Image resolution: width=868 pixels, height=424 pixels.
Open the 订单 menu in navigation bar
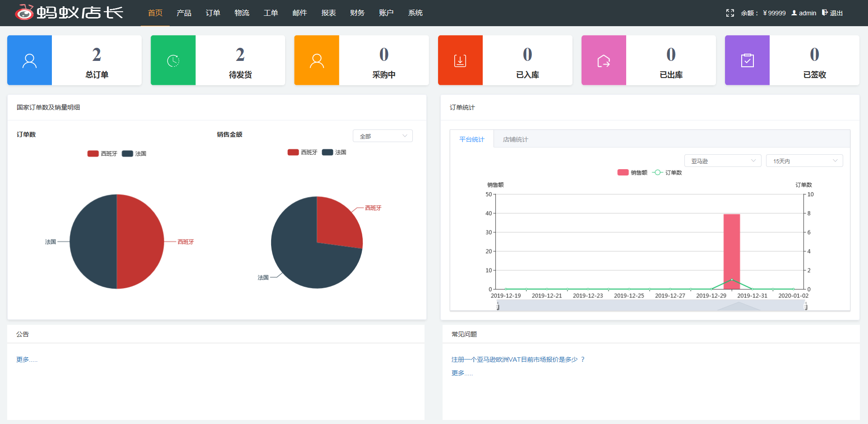(x=213, y=13)
